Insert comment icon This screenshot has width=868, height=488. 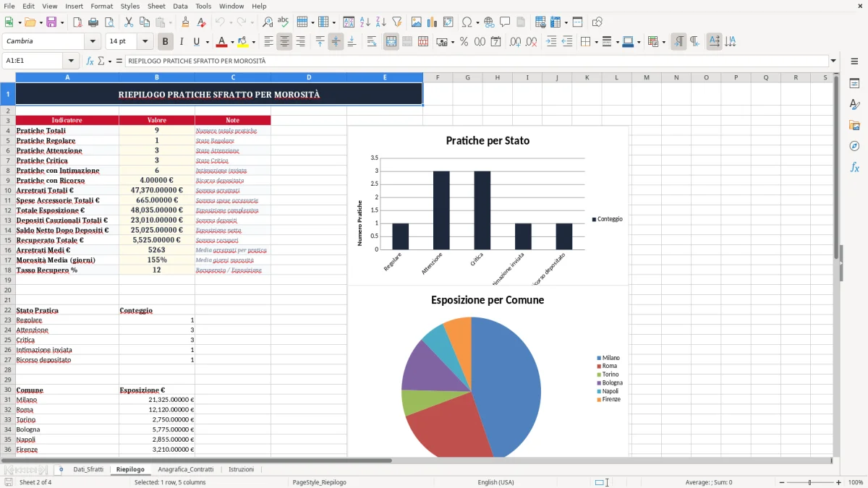pyautogui.click(x=505, y=22)
